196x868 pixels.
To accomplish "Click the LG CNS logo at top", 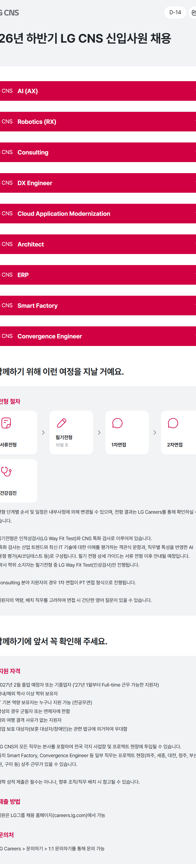I will [9, 13].
